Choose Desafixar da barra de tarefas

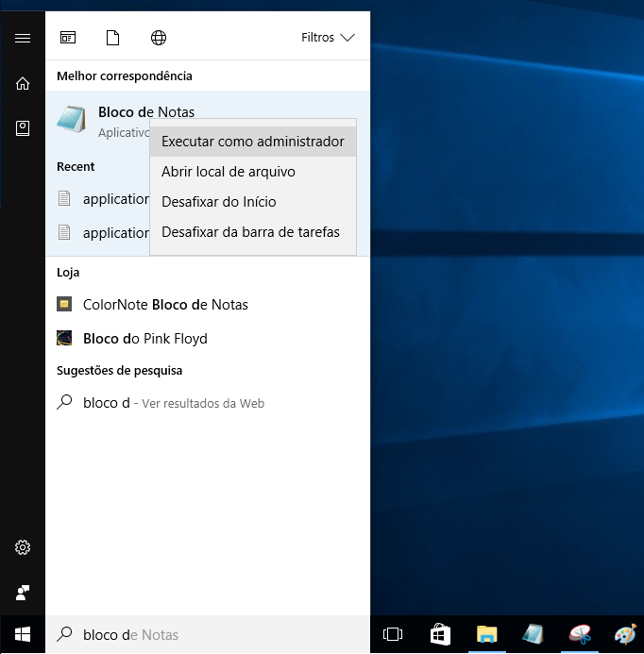pos(253,232)
